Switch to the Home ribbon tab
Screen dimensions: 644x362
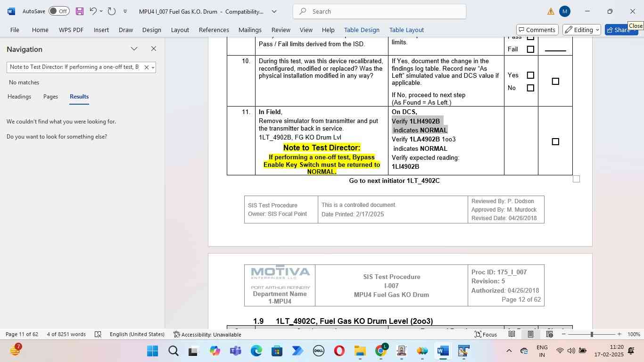(x=40, y=30)
